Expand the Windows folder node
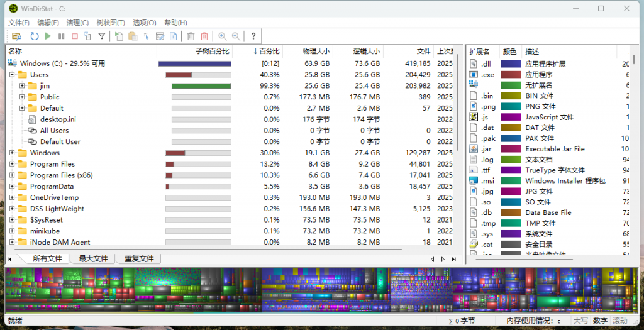Screen dimensions: 644x330 coord(12,153)
